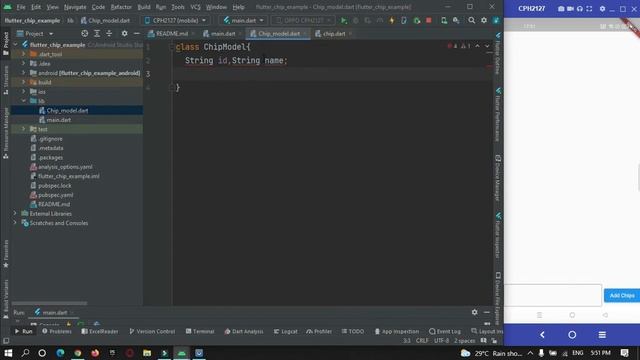This screenshot has height=360, width=640.
Task: Click the expand all icon in Project panel
Action: point(97,34)
